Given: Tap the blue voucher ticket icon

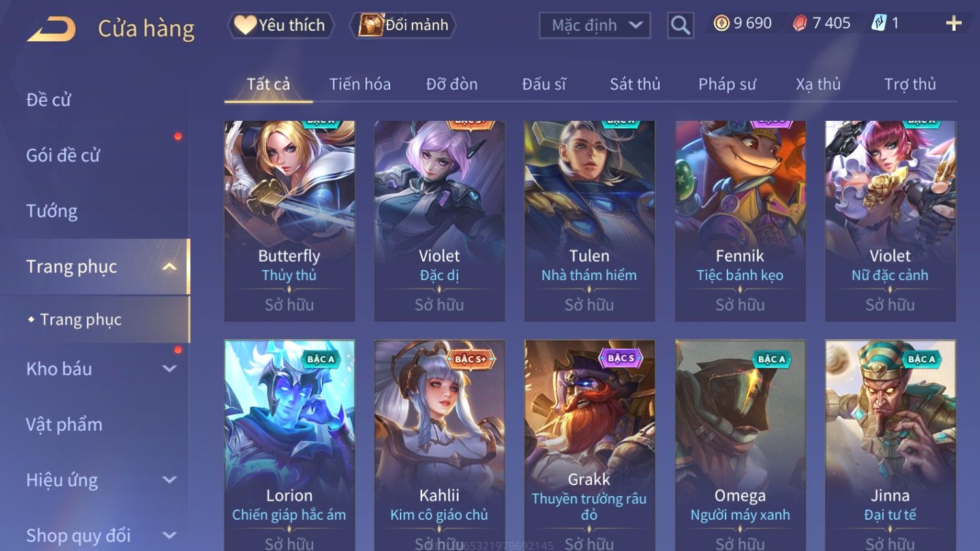Looking at the screenshot, I should point(879,24).
